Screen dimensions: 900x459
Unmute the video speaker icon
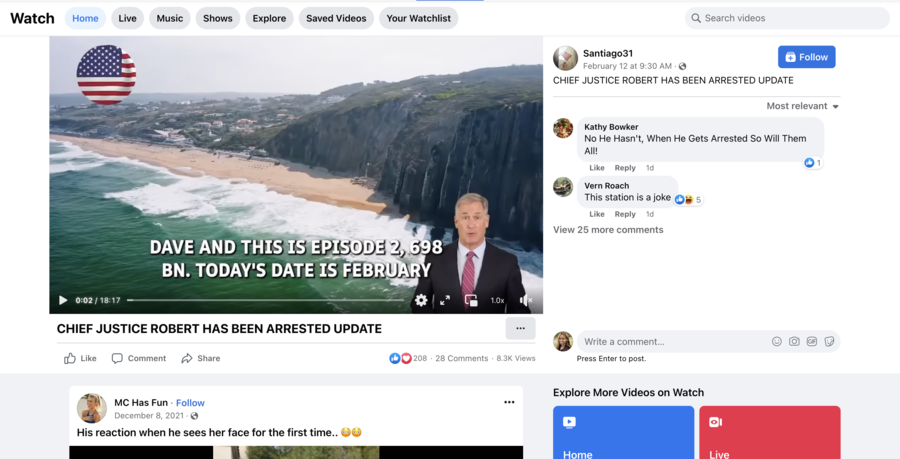click(x=526, y=300)
